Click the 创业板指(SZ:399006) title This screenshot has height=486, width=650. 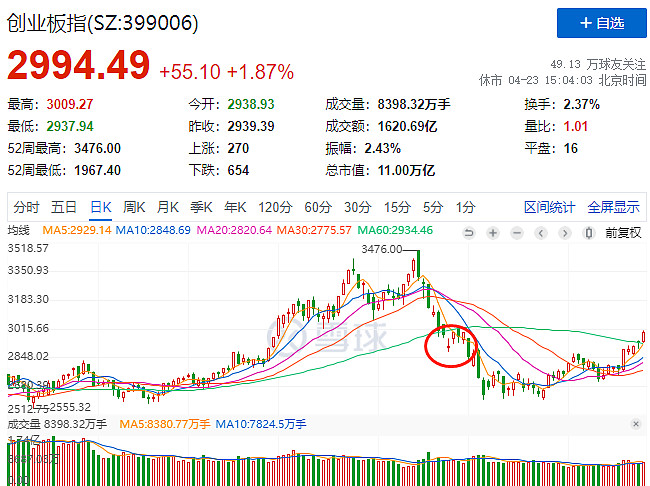(x=102, y=23)
